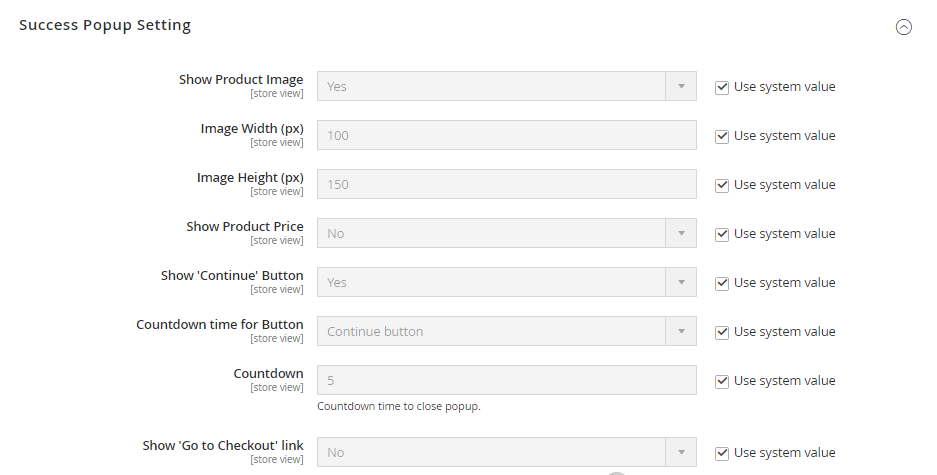Click the Show Product Image label

pos(241,80)
